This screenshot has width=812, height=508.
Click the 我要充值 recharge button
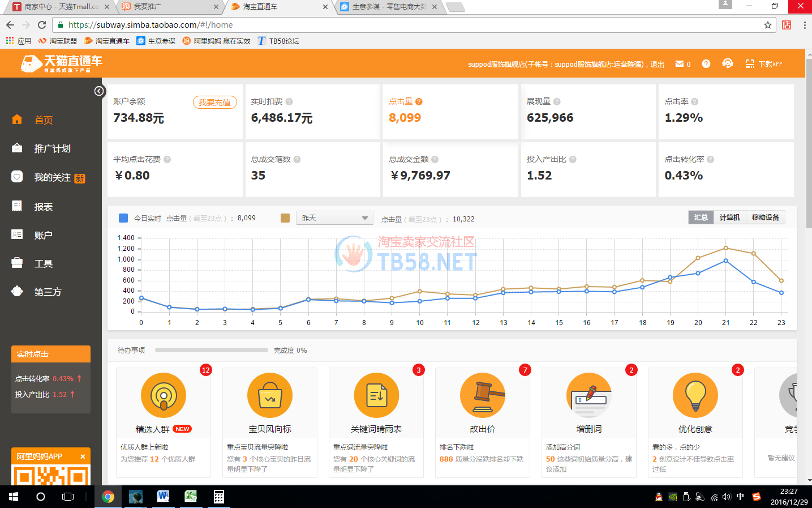[x=214, y=103]
